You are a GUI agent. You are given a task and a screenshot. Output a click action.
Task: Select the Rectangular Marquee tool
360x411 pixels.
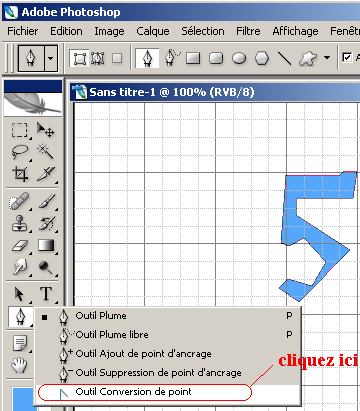pyautogui.click(x=20, y=130)
